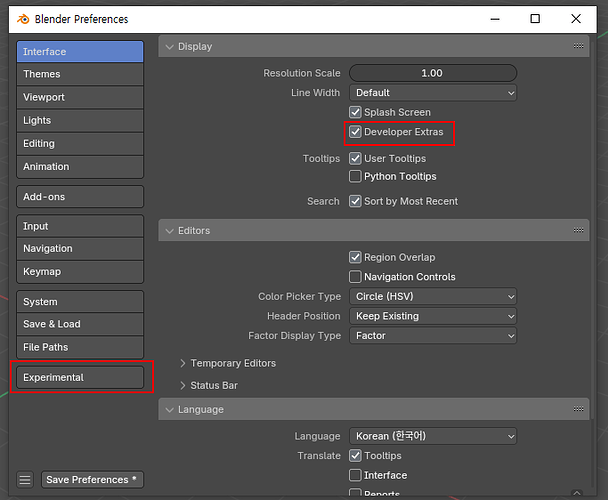This screenshot has width=608, height=500.
Task: Click the Resolution Scale slider field
Action: (x=433, y=73)
